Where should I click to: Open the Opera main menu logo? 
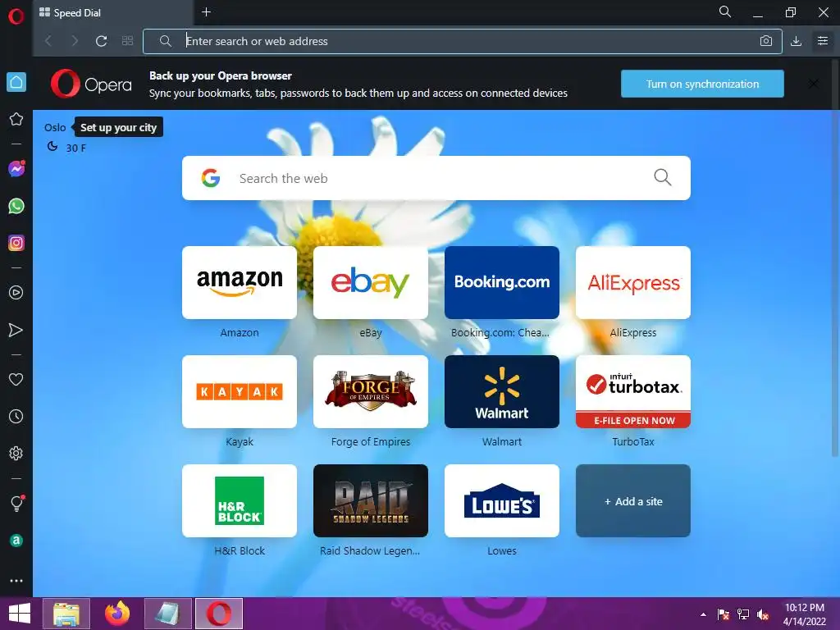16,16
